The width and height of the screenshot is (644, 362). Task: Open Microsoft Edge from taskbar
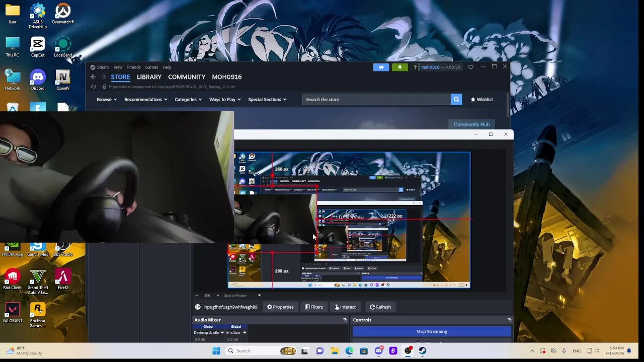tap(349, 351)
